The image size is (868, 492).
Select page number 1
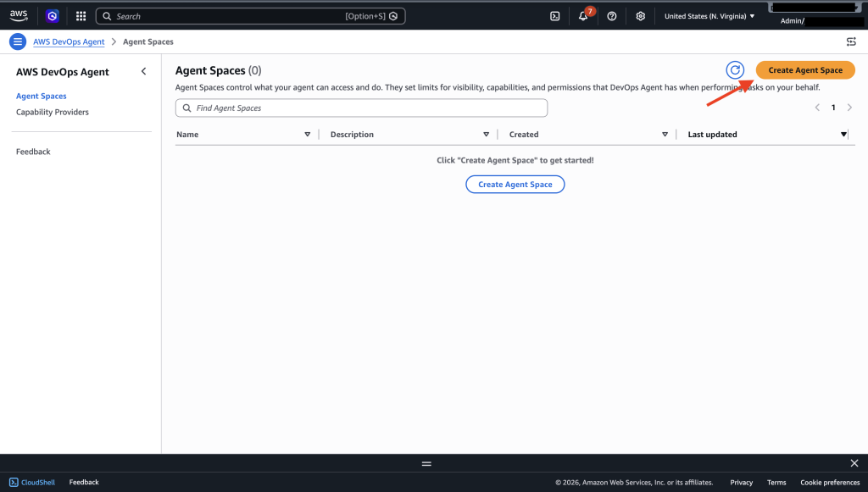pyautogui.click(x=833, y=108)
